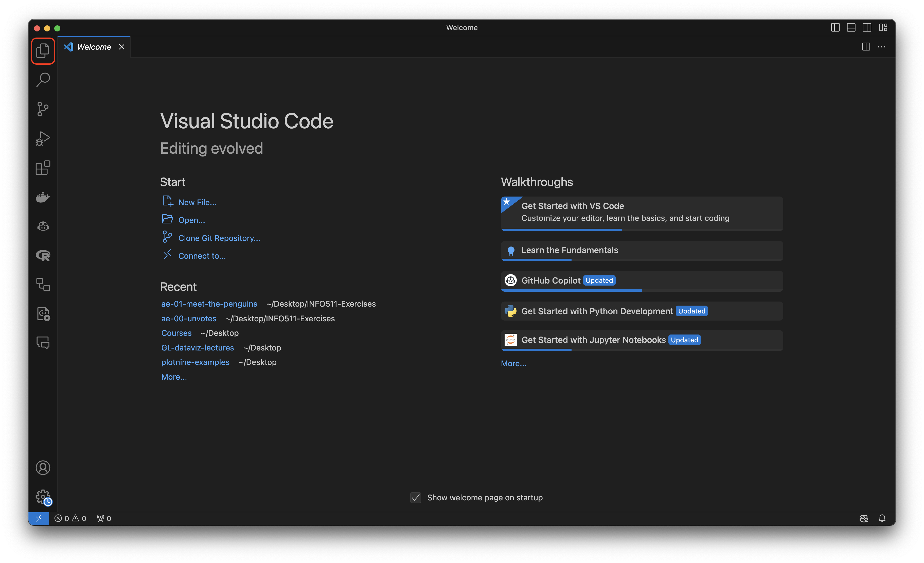The height and width of the screenshot is (563, 924).
Task: Open the editor More Actions menu
Action: (882, 46)
